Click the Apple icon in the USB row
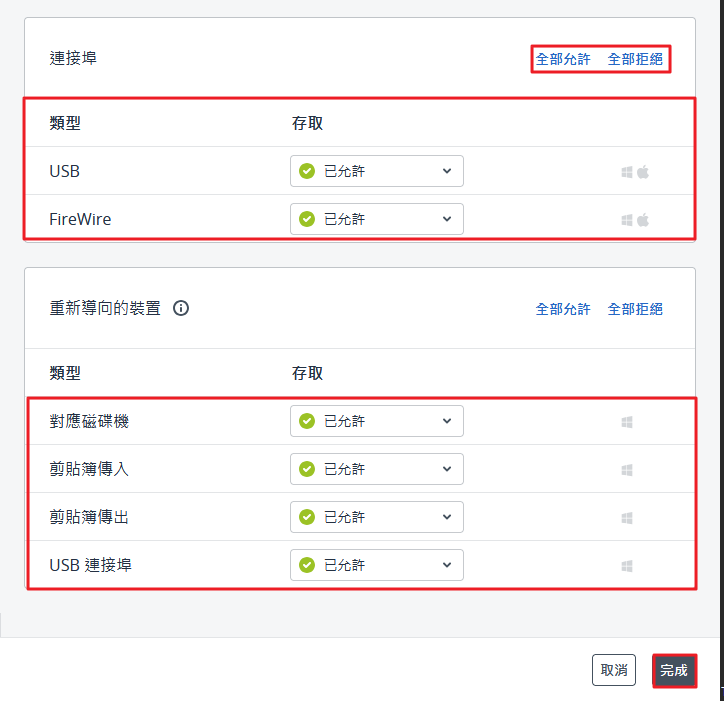This screenshot has height=701, width=724. point(643,171)
